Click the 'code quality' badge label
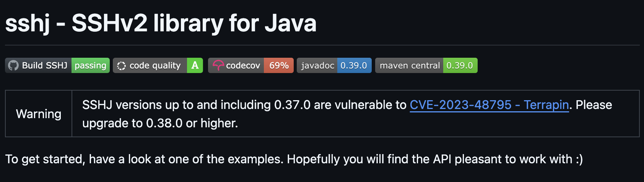The image size is (644, 182). 155,66
